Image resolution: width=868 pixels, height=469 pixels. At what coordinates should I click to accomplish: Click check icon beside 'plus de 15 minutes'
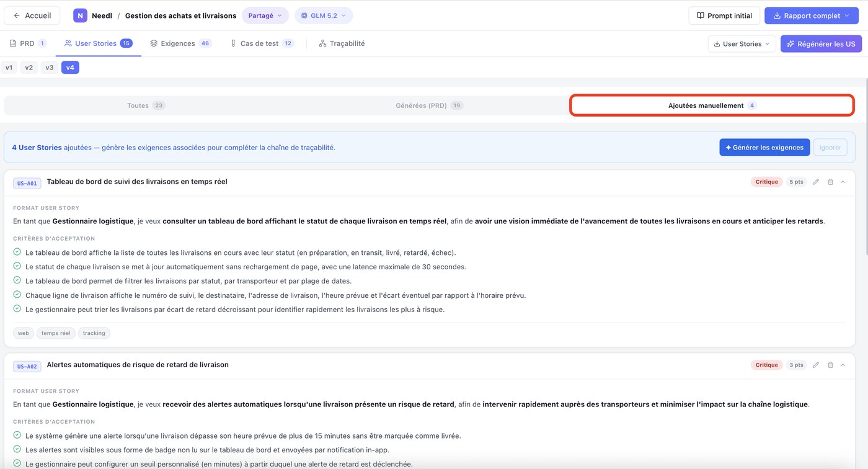coord(17,435)
